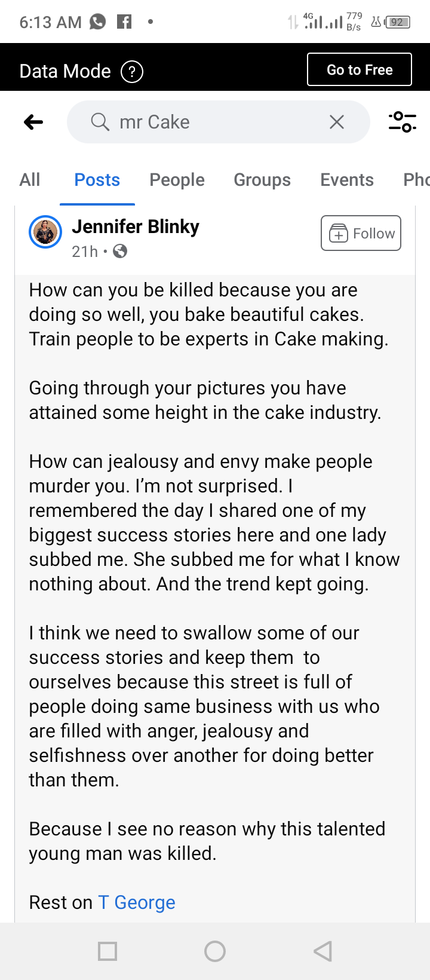The width and height of the screenshot is (430, 980).
Task: Tap the Go to Free button
Action: pyautogui.click(x=360, y=70)
